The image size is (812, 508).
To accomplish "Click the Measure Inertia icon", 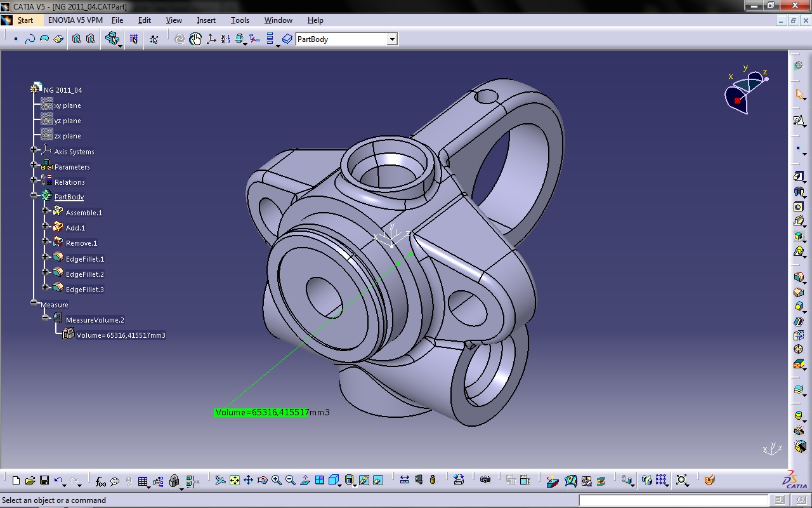I will point(433,481).
